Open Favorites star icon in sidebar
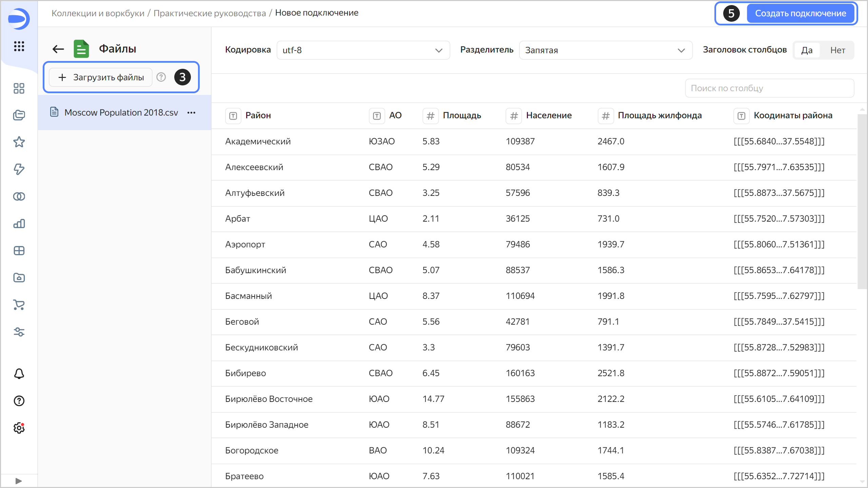This screenshot has width=868, height=488. pos(19,142)
